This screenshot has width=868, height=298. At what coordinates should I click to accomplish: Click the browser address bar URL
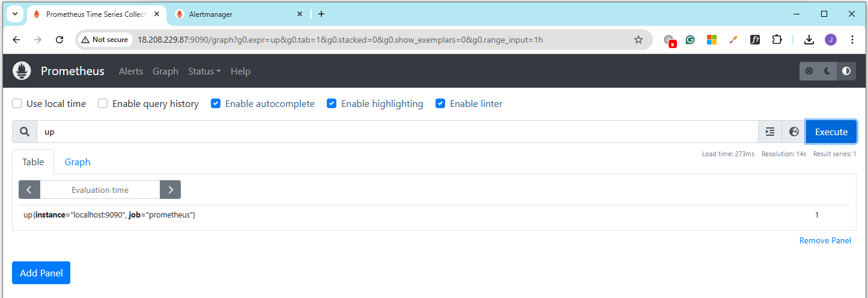click(x=340, y=40)
